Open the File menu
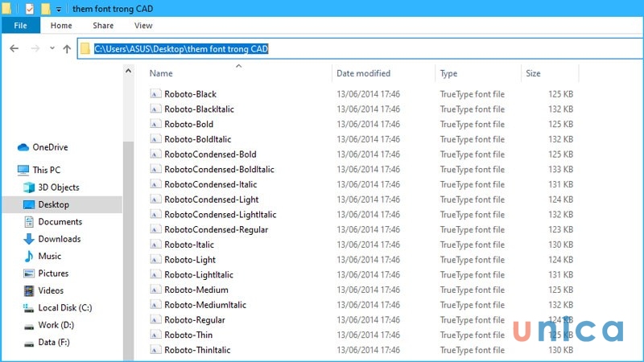 [20, 26]
